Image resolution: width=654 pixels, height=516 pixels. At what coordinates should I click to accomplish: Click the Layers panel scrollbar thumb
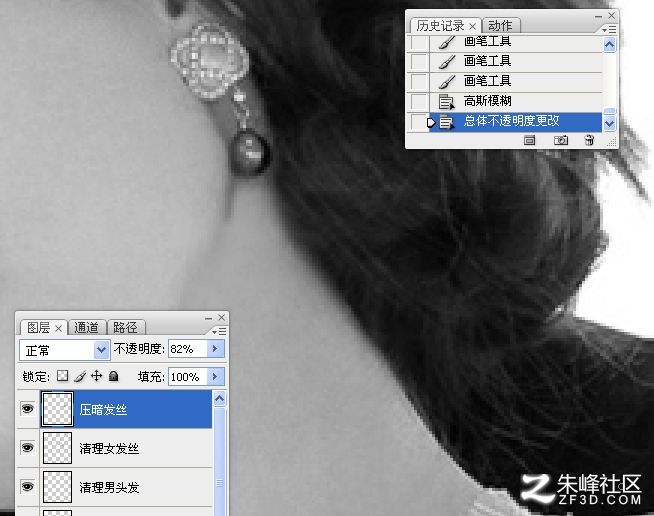point(219,462)
